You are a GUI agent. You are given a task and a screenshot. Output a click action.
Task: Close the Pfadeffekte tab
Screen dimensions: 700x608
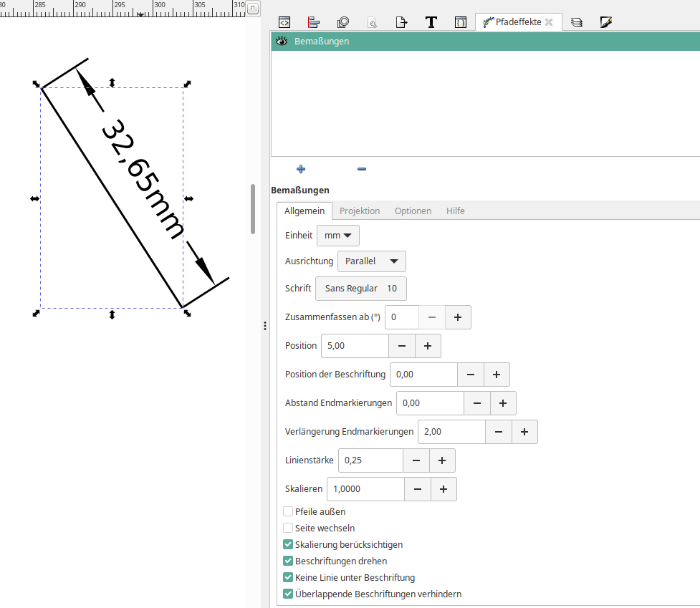tap(549, 22)
